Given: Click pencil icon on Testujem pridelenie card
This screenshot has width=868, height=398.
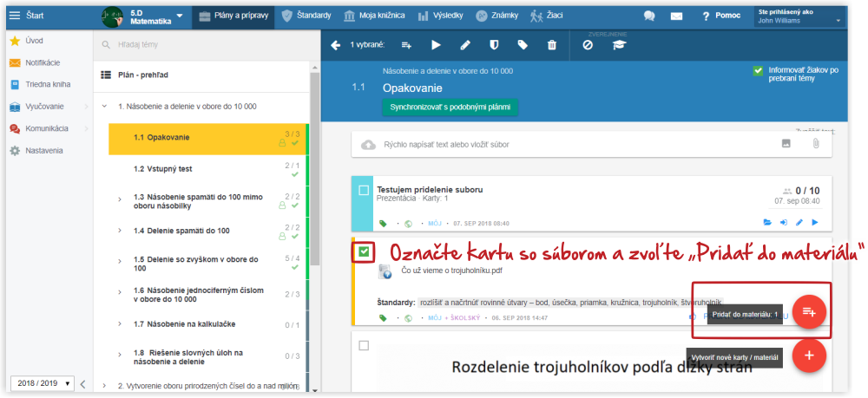Looking at the screenshot, I should coord(799,223).
